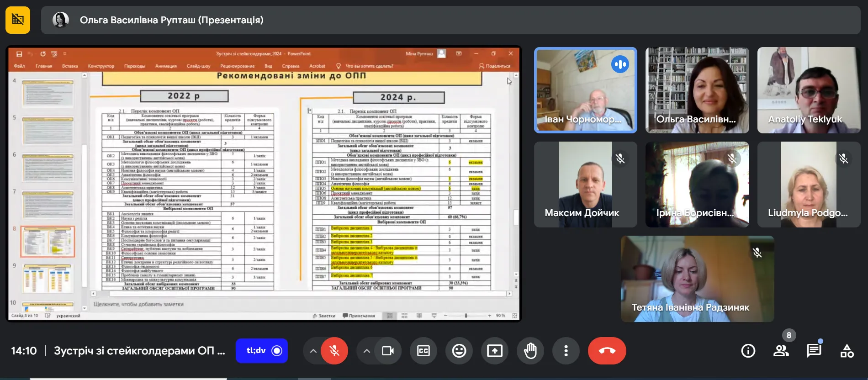
Task: Click the tl;dv recording button
Action: coord(262,351)
